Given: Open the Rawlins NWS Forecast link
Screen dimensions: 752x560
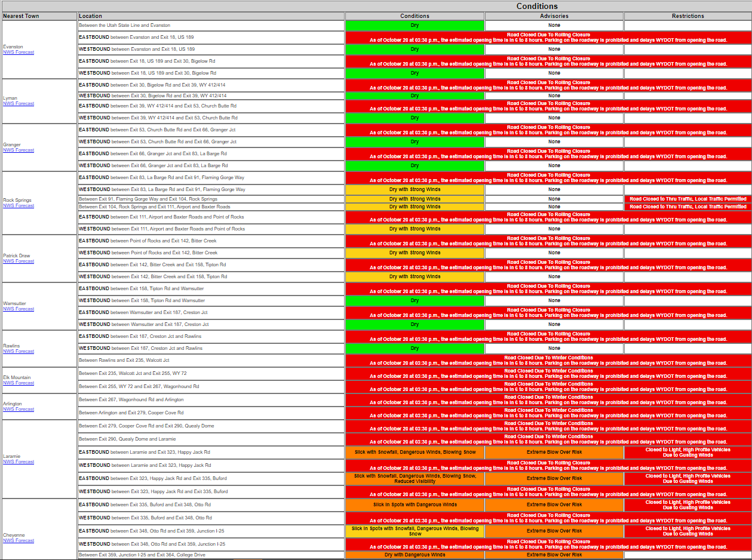Looking at the screenshot, I should click(19, 352).
